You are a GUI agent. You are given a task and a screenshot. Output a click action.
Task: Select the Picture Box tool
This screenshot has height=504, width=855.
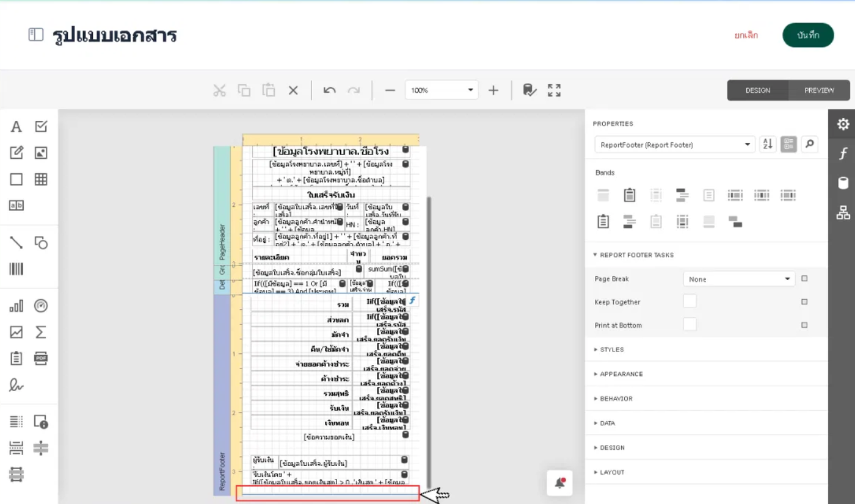coord(41,153)
